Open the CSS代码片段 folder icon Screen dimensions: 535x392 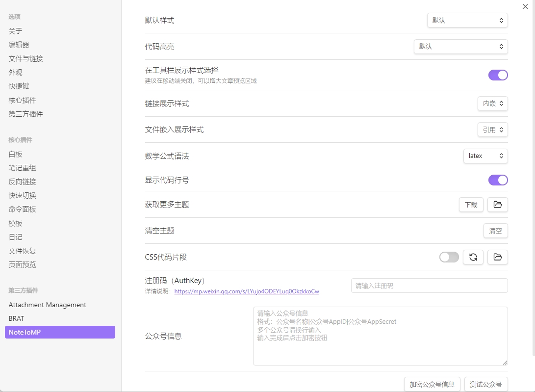click(497, 257)
